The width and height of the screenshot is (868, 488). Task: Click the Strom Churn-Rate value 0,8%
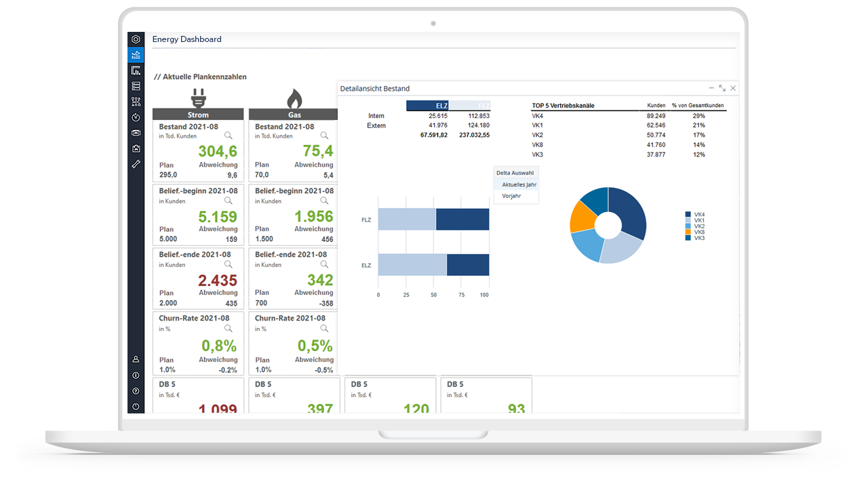point(220,346)
